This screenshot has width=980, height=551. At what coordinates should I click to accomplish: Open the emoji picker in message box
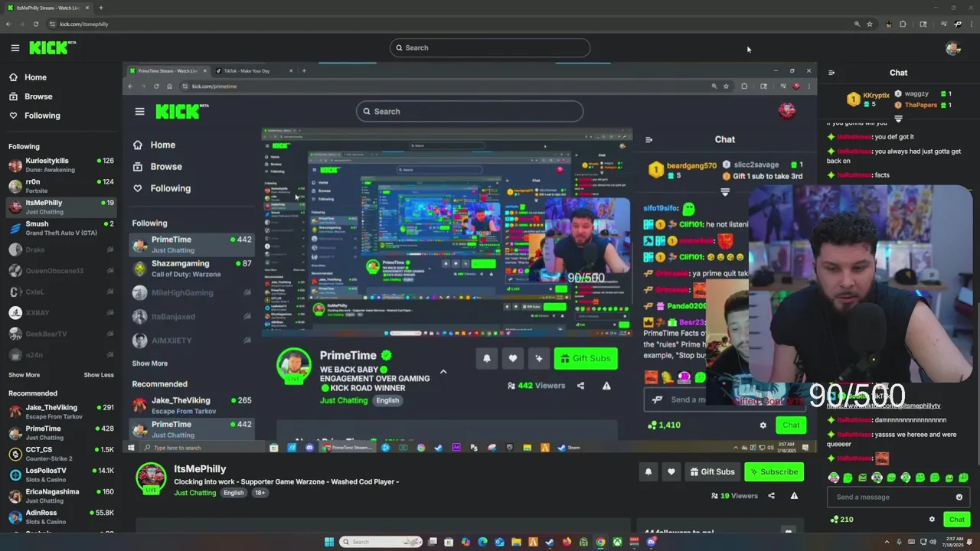coord(959,497)
